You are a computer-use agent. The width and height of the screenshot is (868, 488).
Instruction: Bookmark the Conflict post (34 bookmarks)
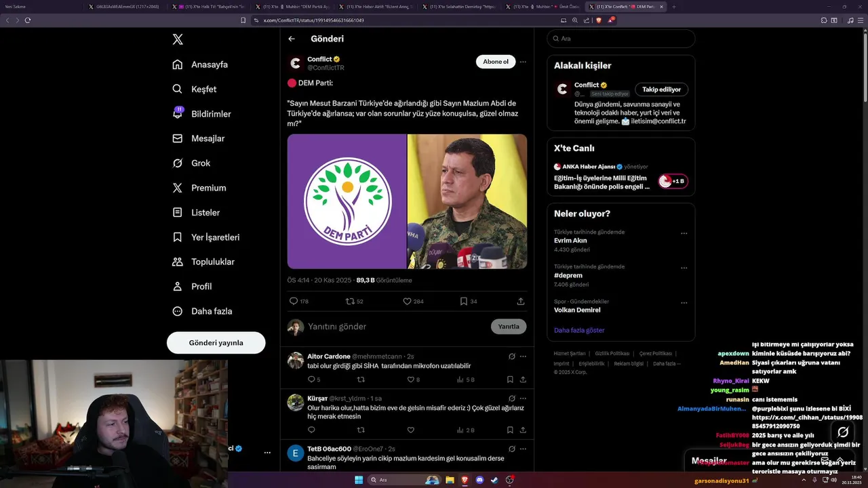point(468,301)
